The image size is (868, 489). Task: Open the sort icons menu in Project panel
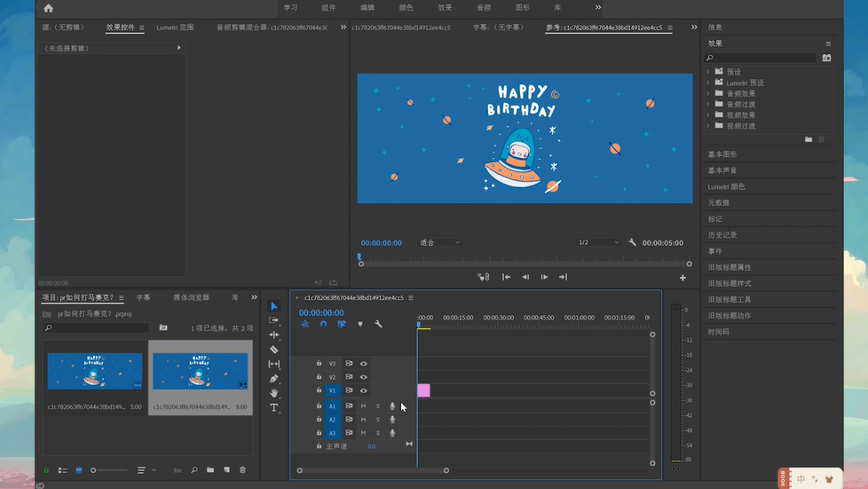pos(144,470)
